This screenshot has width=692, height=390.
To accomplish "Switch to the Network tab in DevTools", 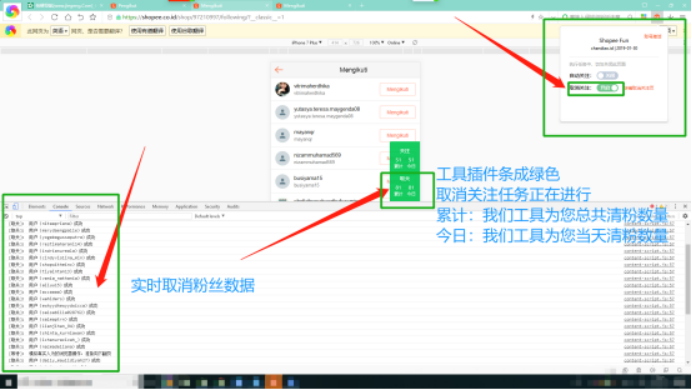I will 105,206.
